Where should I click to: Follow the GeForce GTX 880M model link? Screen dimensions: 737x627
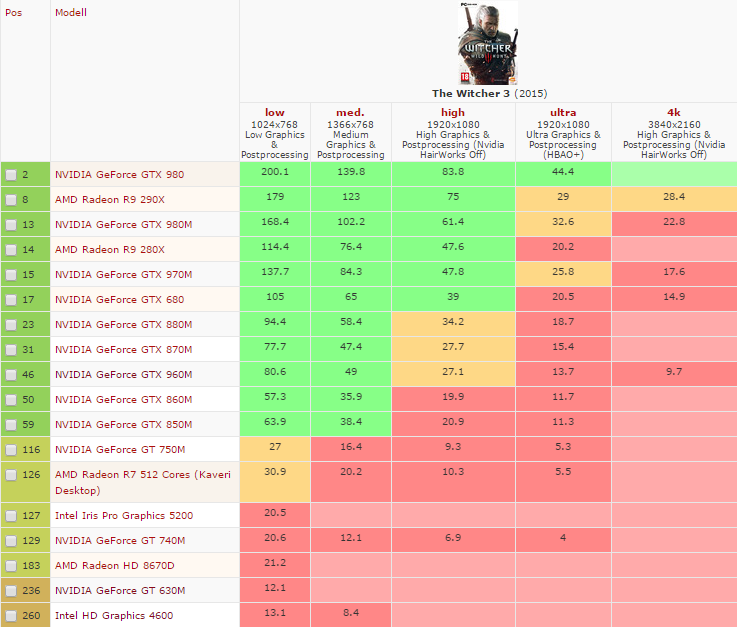(x=124, y=324)
